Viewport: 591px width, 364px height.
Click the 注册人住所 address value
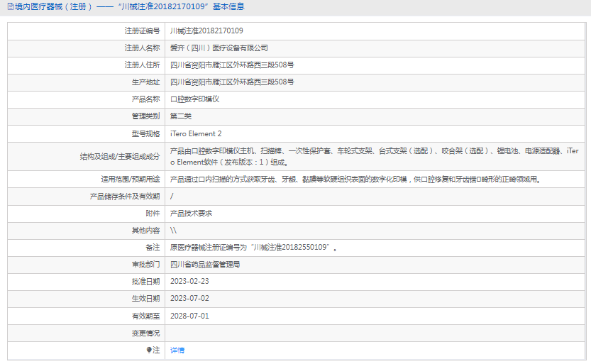pos(232,65)
